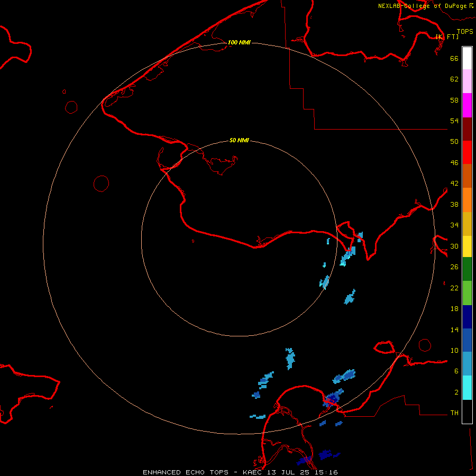Viewport: 476px width, 476px height.
Task: Click the 2 legend value label
Action: point(456,392)
